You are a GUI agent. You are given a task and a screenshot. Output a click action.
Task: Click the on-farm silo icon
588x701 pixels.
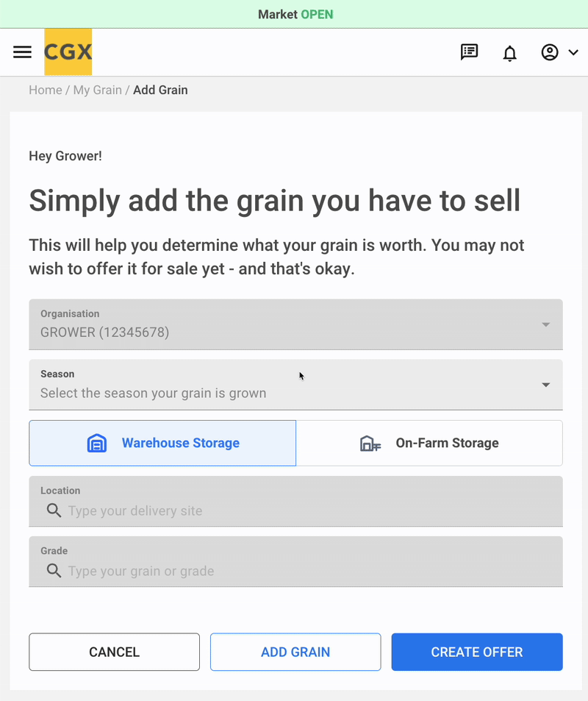[370, 443]
